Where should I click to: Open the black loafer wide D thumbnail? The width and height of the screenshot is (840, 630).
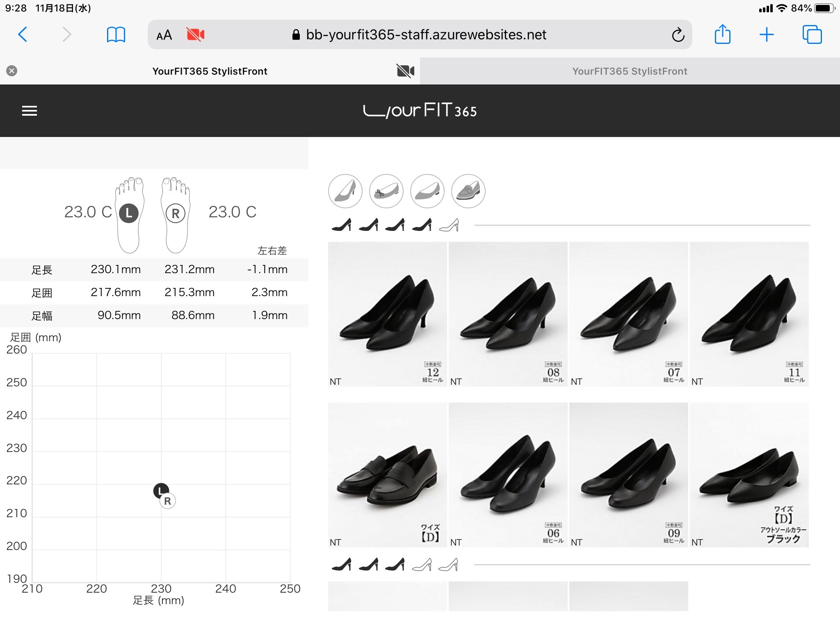pos(387,475)
